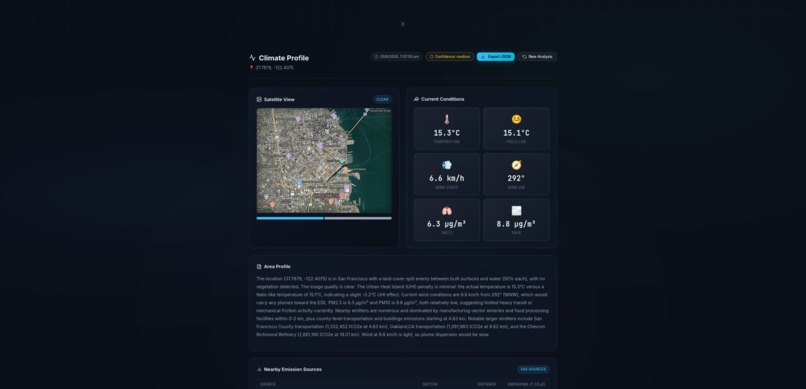Click the coordinates 37.7879, -122.4075 under title

274,68
